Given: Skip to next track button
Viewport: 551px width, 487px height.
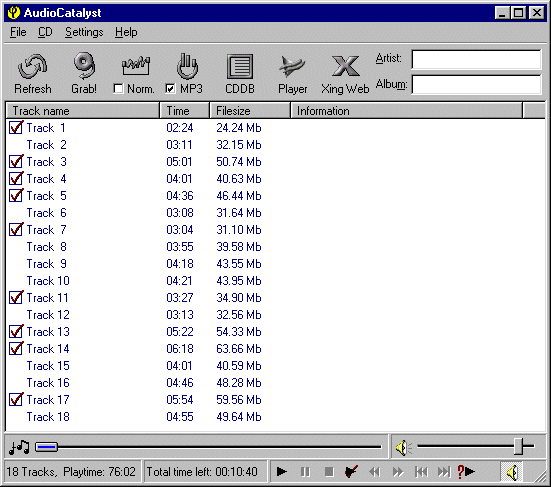Looking at the screenshot, I should pos(443,472).
